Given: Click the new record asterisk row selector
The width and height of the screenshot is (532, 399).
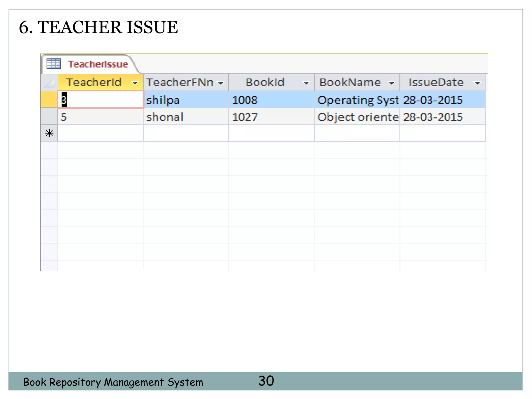Looking at the screenshot, I should (49, 133).
